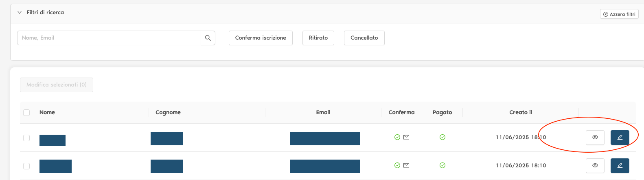View first row registration details (eye icon)

pos(595,138)
